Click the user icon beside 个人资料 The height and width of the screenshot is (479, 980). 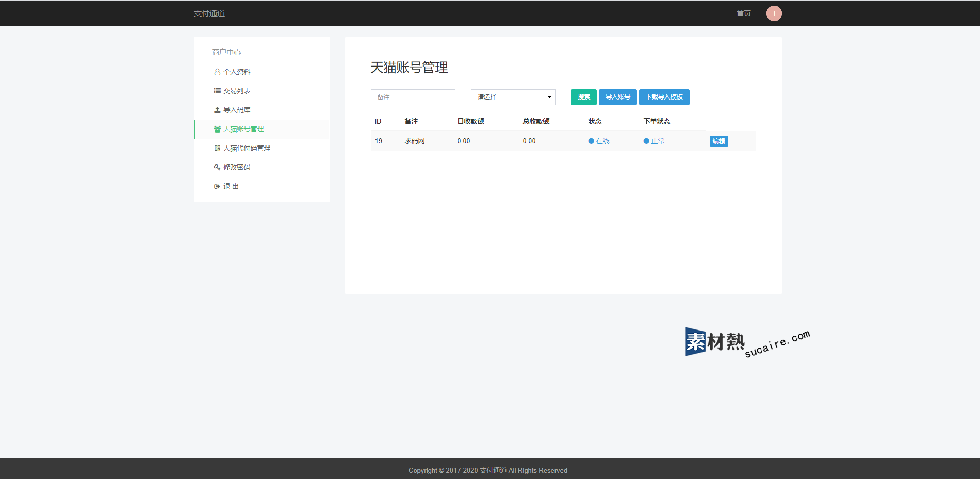pos(217,72)
